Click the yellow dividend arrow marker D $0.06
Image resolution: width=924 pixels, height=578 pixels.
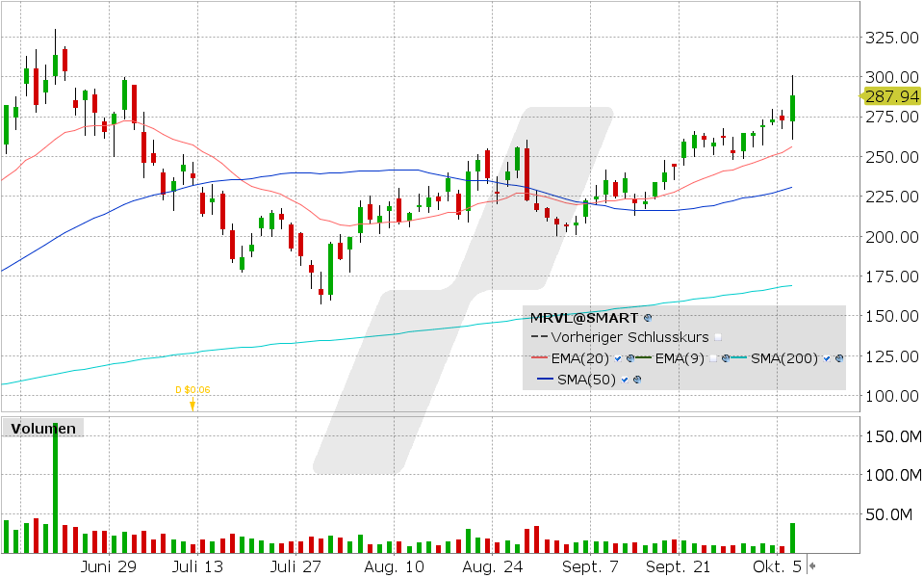pos(192,404)
